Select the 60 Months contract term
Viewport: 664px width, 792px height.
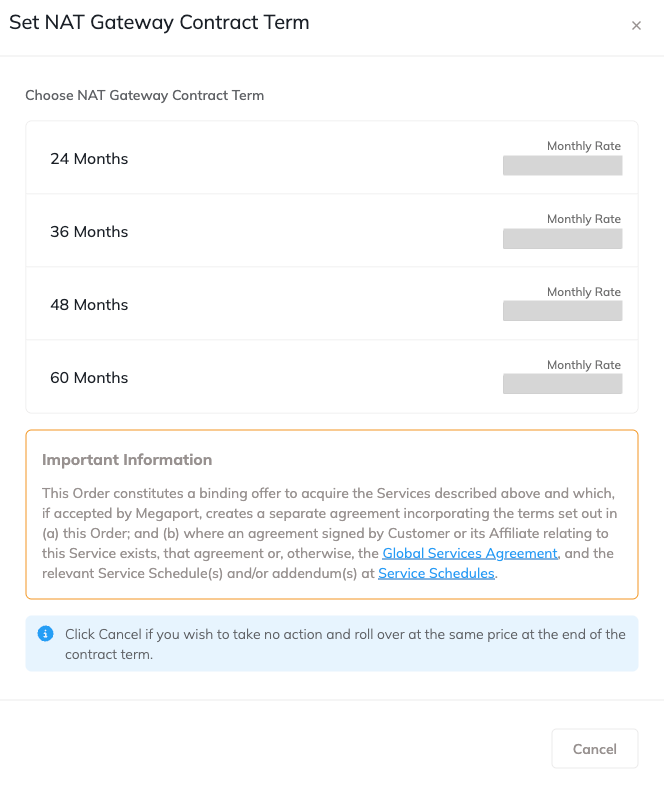pos(89,378)
